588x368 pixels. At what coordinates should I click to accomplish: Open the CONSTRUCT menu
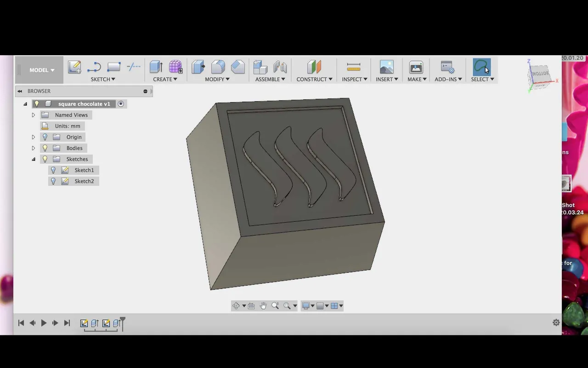[314, 79]
